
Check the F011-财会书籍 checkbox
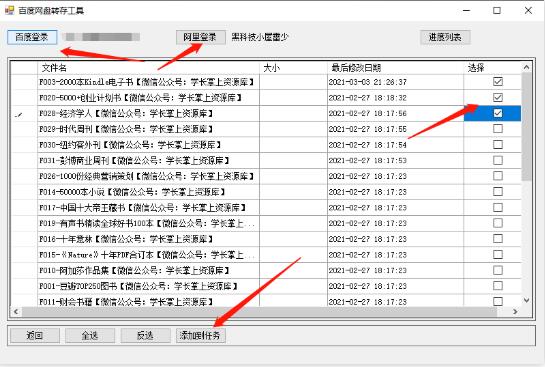(498, 301)
